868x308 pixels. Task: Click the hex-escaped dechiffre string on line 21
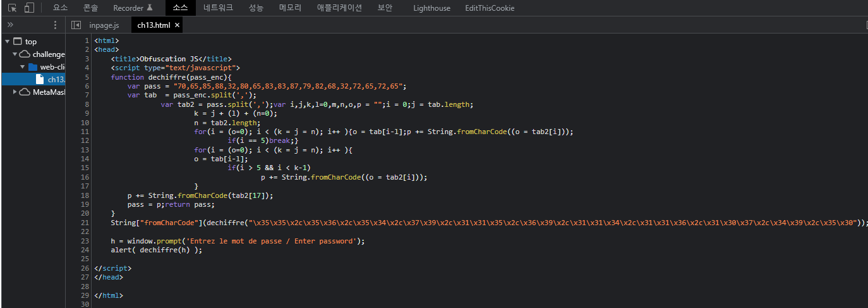click(x=553, y=223)
